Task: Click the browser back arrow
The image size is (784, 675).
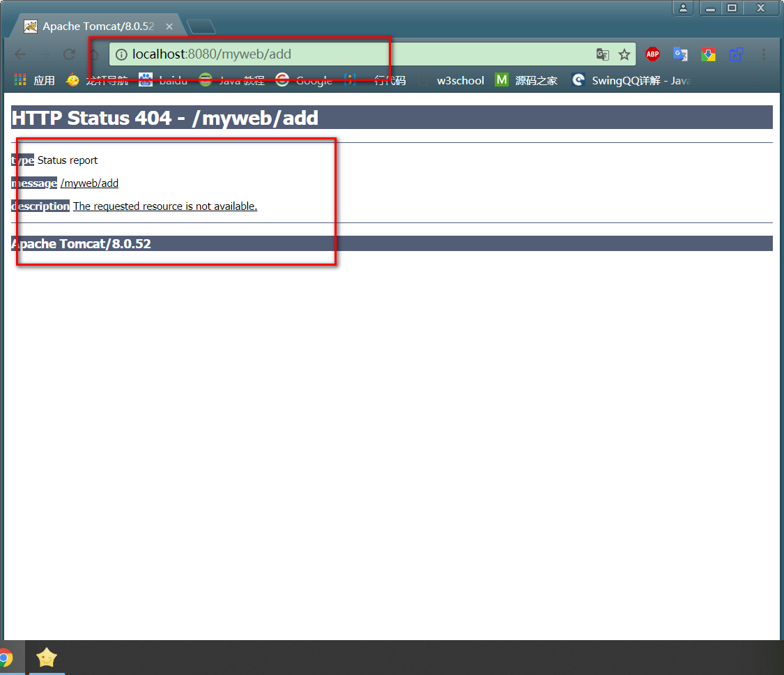Action: pos(20,54)
